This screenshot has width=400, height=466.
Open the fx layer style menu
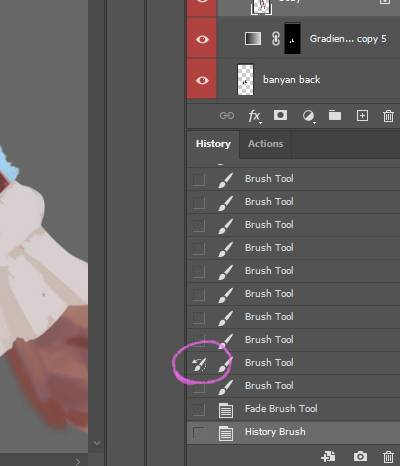tap(255, 117)
